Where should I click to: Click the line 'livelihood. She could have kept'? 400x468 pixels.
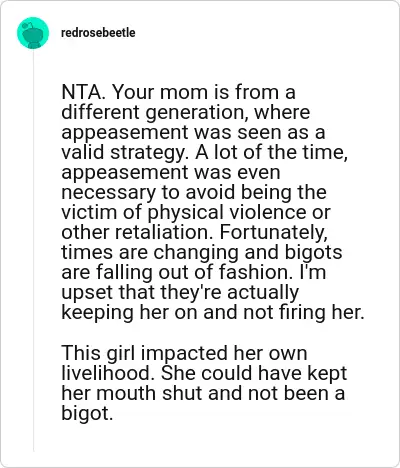pyautogui.click(x=204, y=373)
